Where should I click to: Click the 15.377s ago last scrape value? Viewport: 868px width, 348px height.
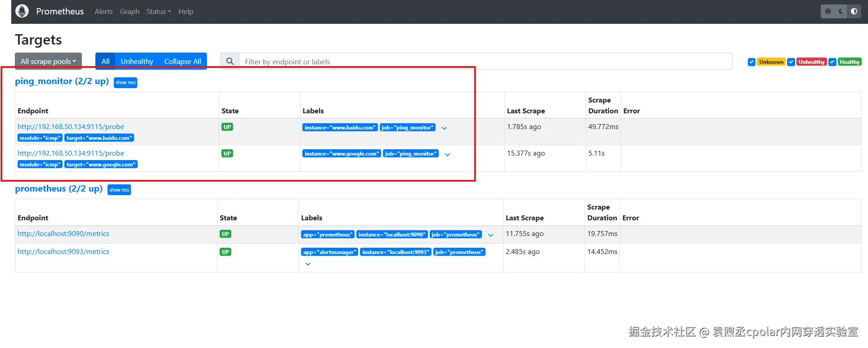pyautogui.click(x=526, y=153)
